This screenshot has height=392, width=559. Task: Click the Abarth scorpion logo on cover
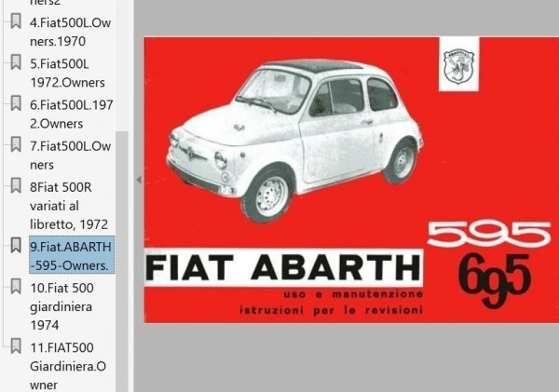458,67
